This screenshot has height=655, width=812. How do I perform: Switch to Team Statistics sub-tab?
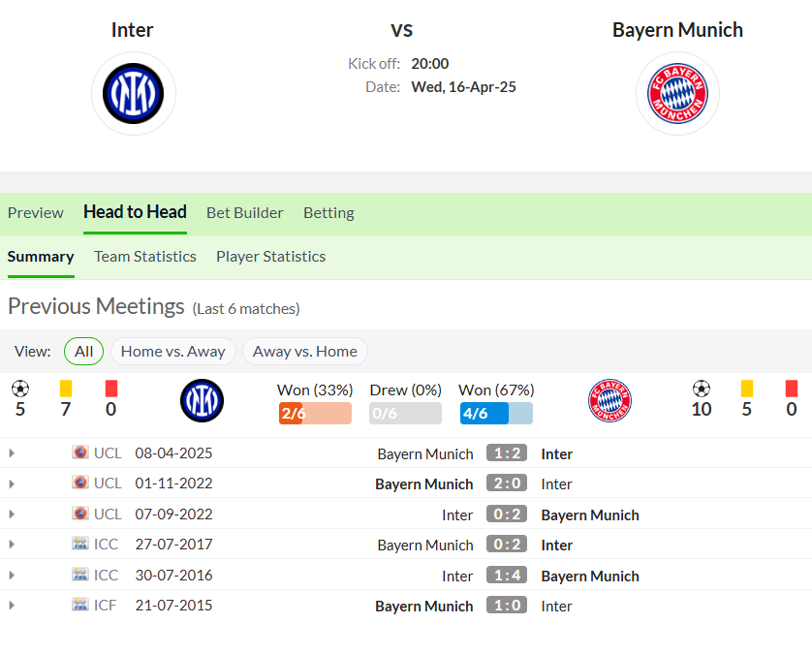click(145, 257)
